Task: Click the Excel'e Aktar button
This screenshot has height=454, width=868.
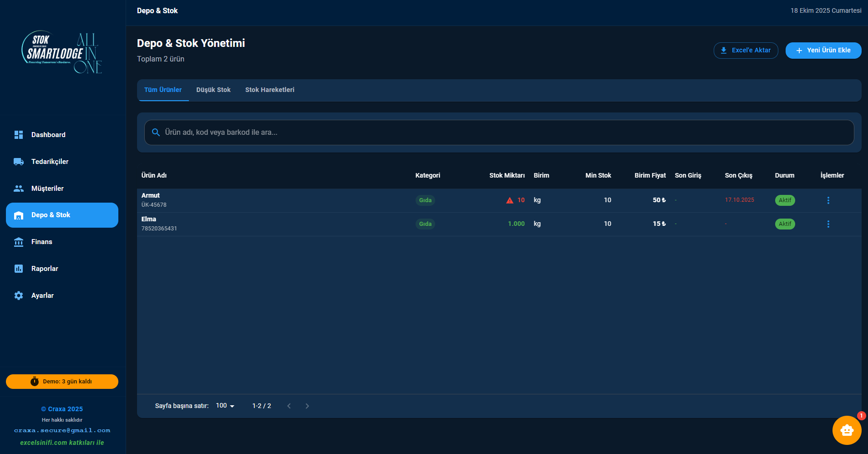Action: point(746,51)
